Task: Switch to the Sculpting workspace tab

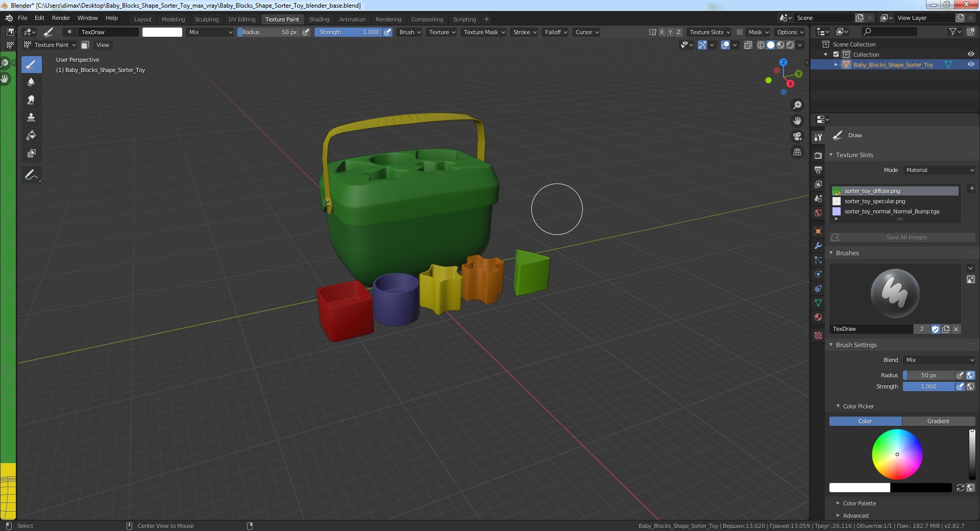Action: (x=206, y=19)
